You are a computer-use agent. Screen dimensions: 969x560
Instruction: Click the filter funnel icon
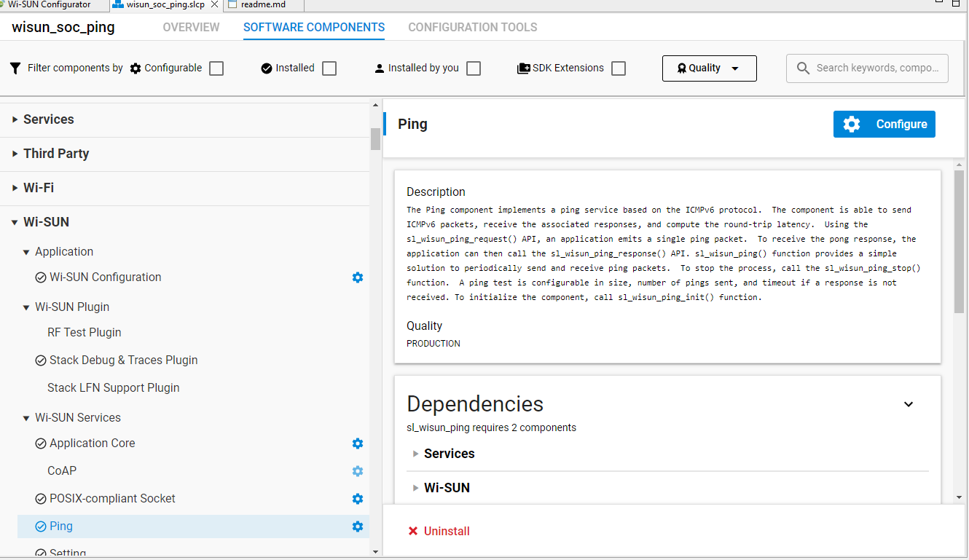[15, 68]
